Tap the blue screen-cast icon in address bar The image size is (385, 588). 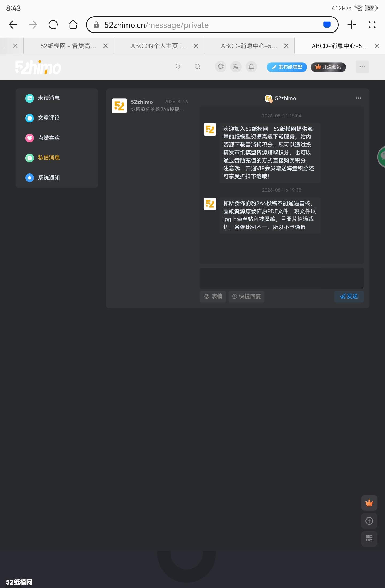(327, 25)
